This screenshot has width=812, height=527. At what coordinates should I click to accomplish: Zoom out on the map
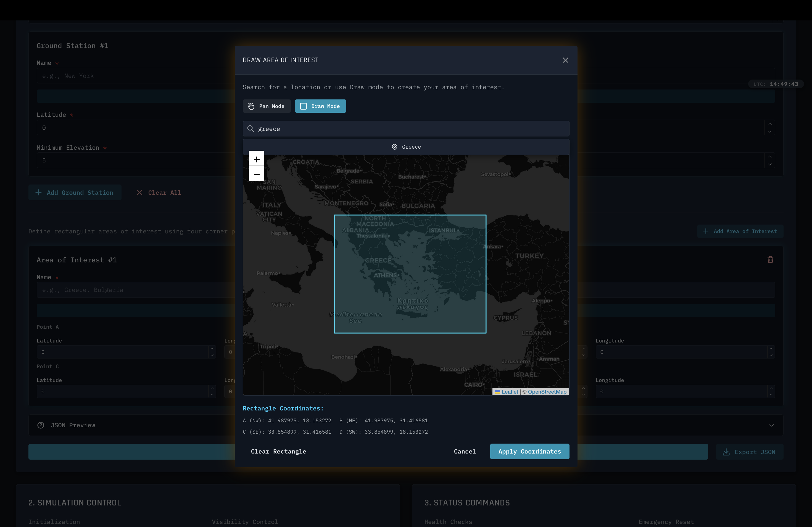pos(256,174)
